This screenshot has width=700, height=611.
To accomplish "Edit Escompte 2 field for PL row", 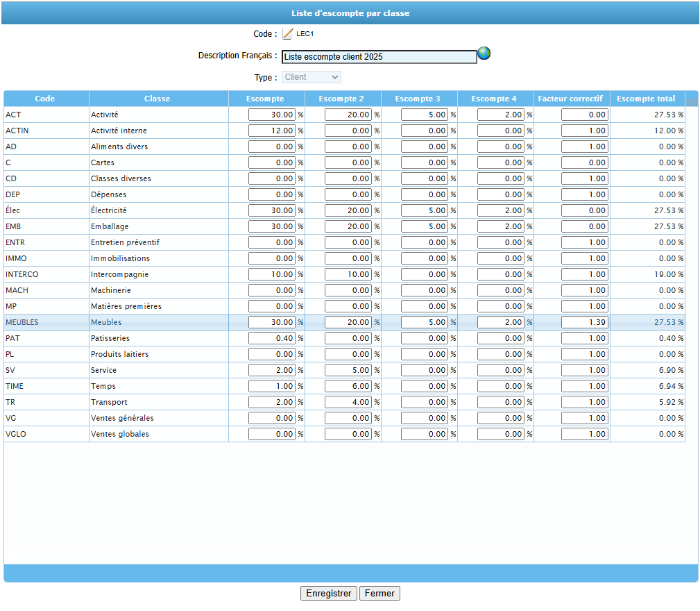I will coord(348,355).
